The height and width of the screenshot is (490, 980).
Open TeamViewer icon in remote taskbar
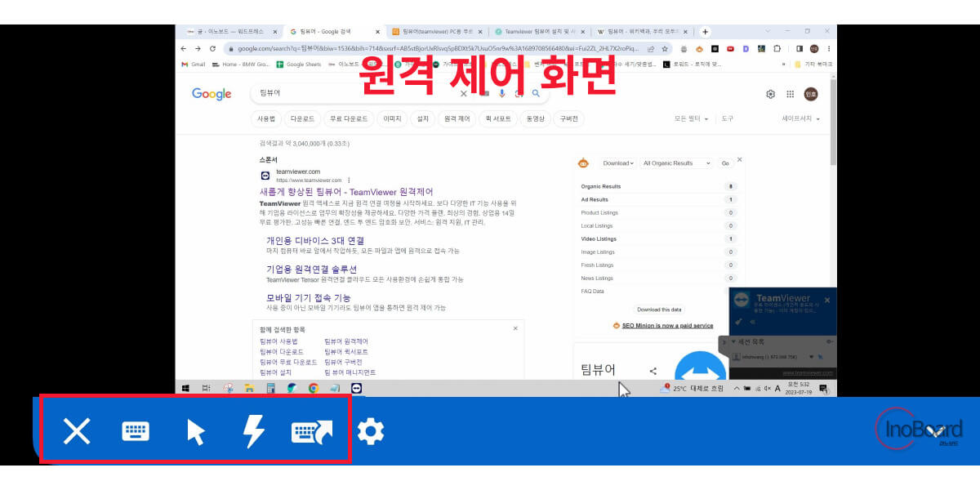[x=356, y=389]
